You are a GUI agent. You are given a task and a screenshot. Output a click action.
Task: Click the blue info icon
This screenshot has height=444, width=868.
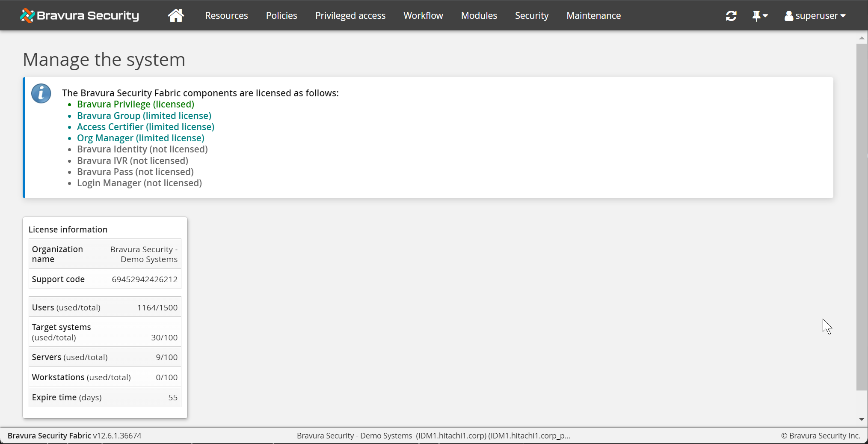point(41,93)
